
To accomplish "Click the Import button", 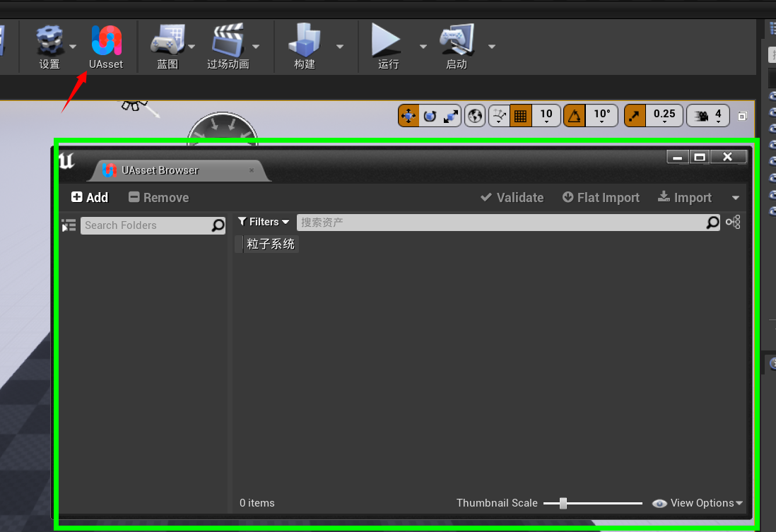I will click(684, 197).
